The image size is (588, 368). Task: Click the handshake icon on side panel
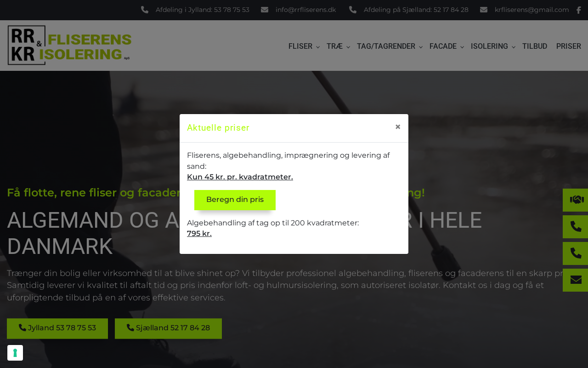pyautogui.click(x=577, y=200)
